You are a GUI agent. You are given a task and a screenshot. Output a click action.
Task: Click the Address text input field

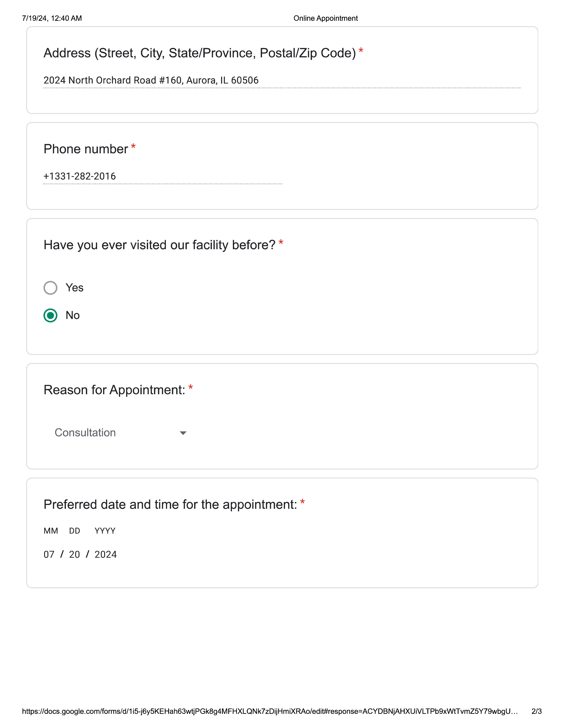(x=282, y=80)
